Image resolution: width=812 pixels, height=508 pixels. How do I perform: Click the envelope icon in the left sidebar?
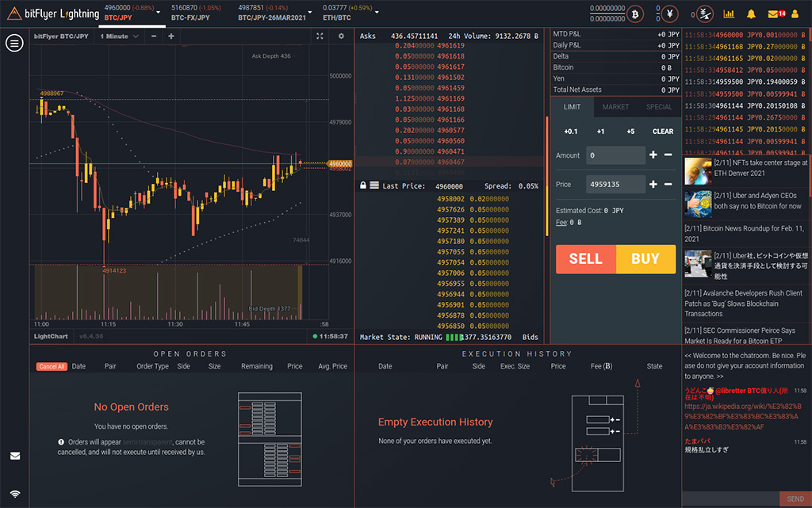pyautogui.click(x=15, y=456)
